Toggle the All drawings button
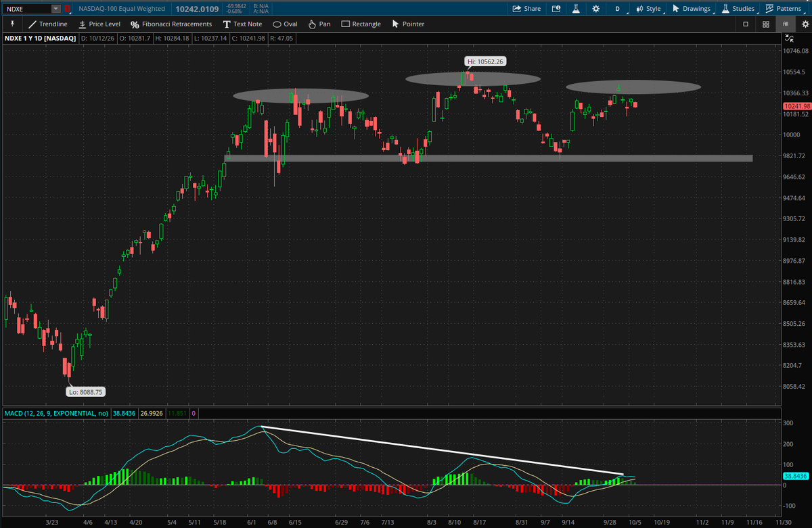 [785, 24]
